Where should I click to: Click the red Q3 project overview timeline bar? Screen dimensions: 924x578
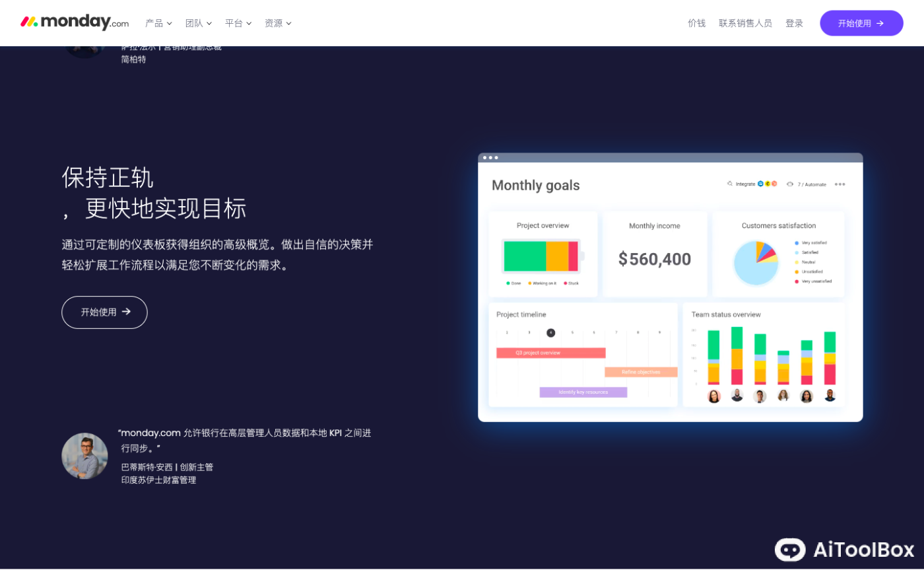[x=550, y=353]
